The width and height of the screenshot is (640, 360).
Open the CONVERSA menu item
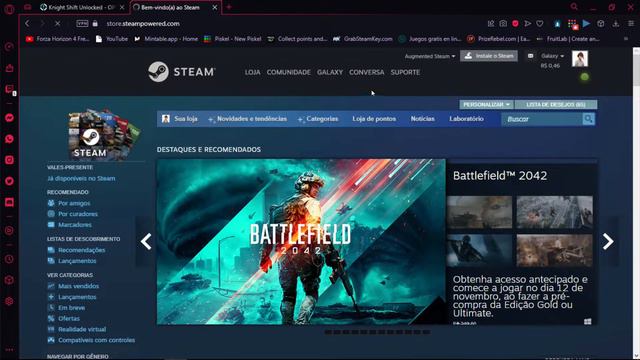[x=367, y=72]
